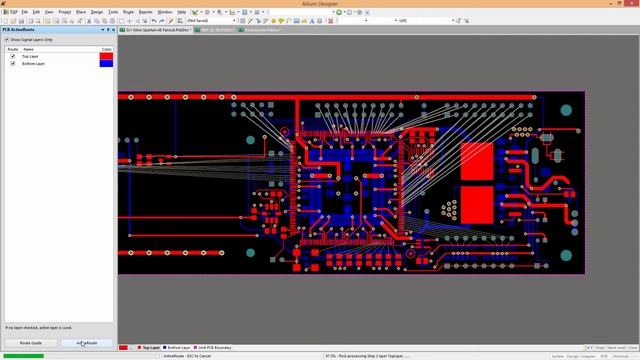640x360 pixels.
Task: Open the Place menu
Action: (81, 12)
